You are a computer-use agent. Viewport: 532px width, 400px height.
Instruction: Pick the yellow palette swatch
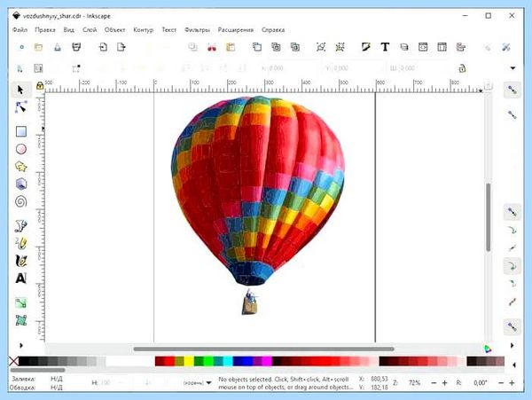click(189, 361)
